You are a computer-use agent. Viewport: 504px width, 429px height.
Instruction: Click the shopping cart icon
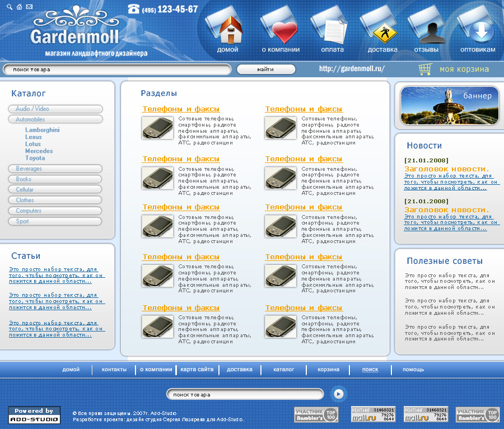pyautogui.click(x=425, y=69)
